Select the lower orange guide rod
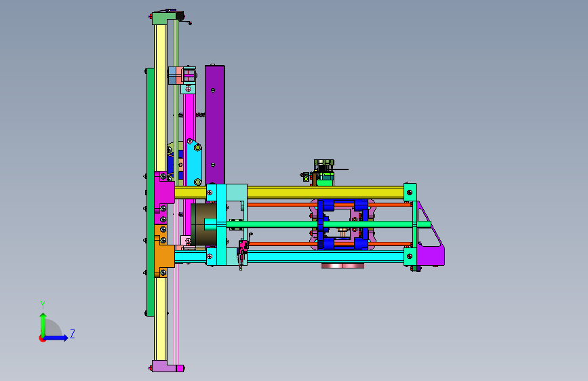This screenshot has height=381, width=588. click(281, 244)
